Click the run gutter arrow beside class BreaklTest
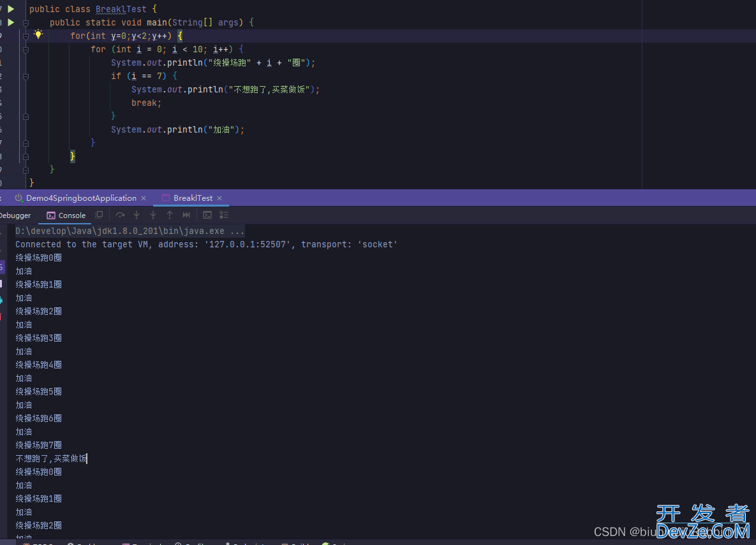This screenshot has width=756, height=545. (x=11, y=9)
